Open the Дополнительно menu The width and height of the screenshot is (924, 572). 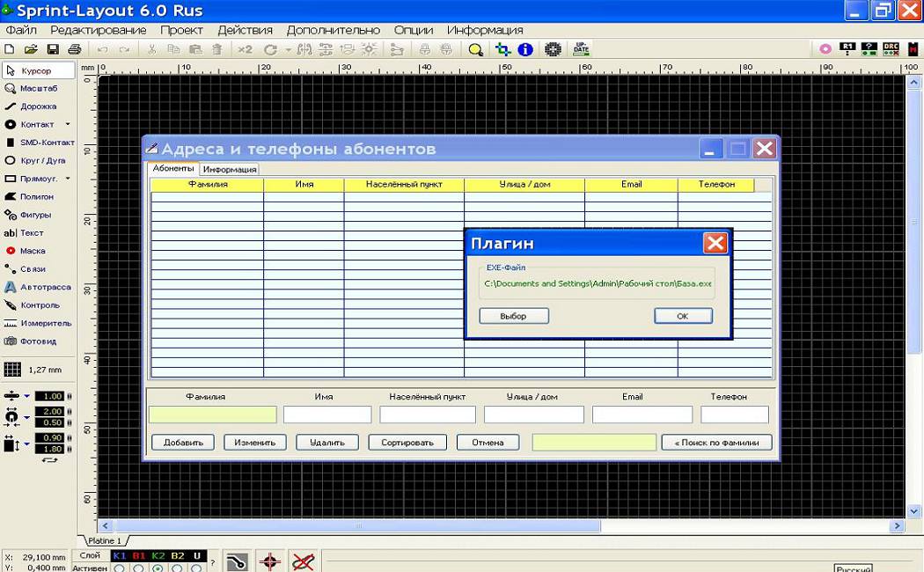pyautogui.click(x=334, y=30)
